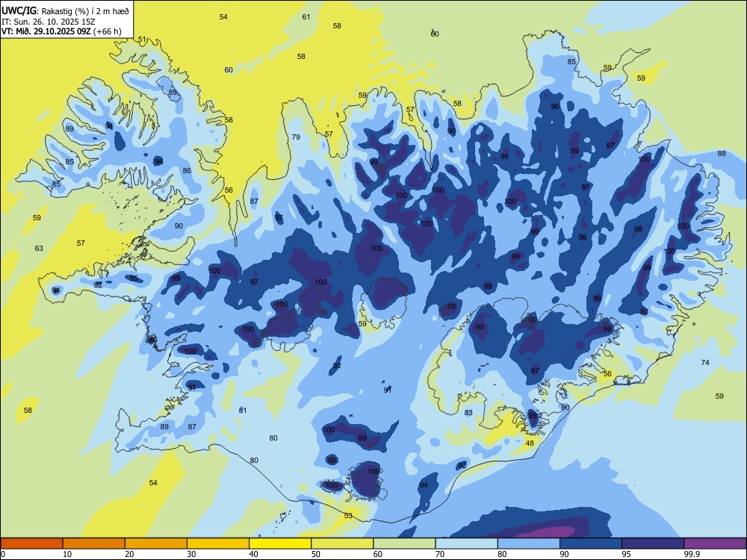The height and width of the screenshot is (560, 747).
Task: Select the '10' legend tick label
Action: (x=67, y=554)
